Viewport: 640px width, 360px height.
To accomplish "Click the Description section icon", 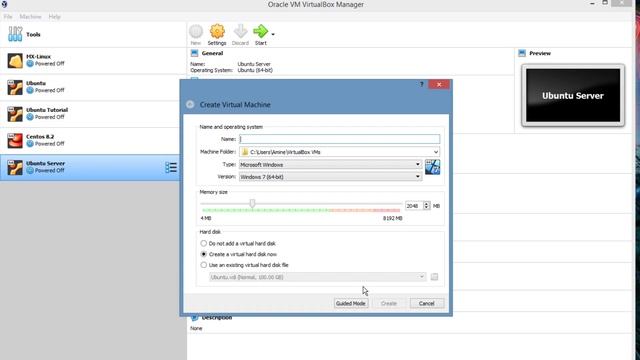I will coord(194,317).
